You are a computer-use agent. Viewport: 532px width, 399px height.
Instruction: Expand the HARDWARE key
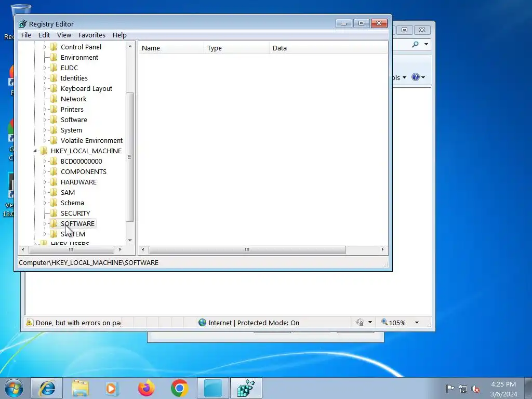[45, 182]
